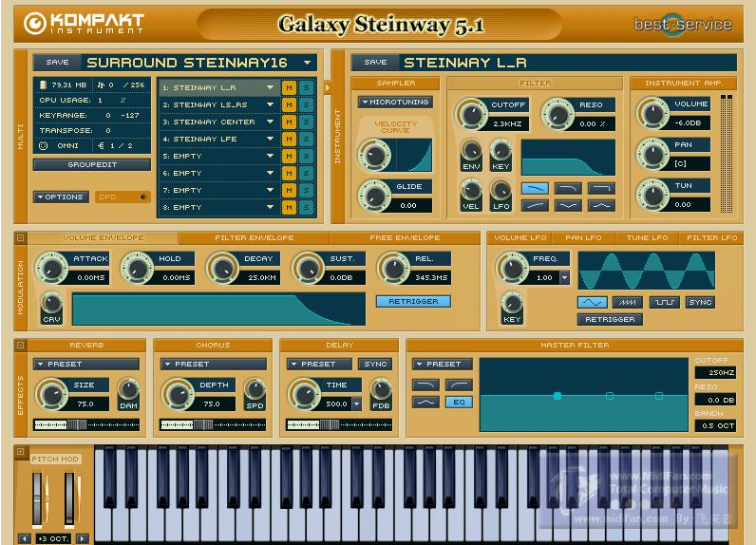Viewport: 756px width, 545px height.
Task: Click the instrument Save button
Action: coord(375,62)
